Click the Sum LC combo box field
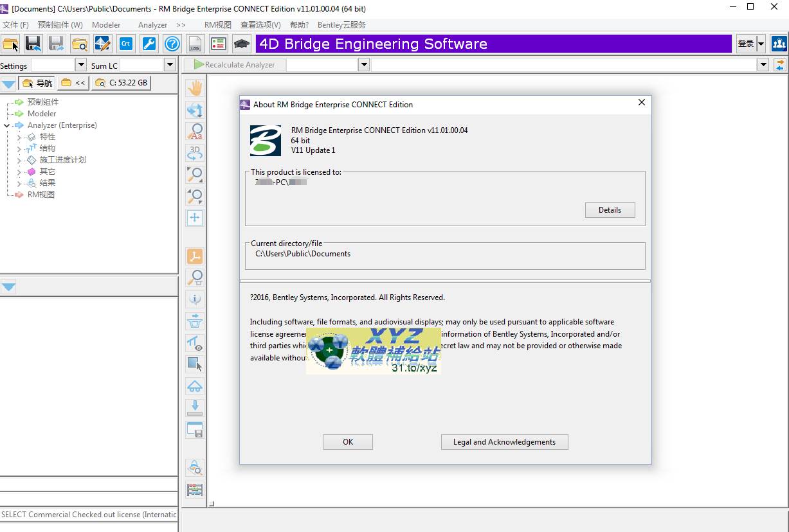This screenshot has width=789, height=532. 142,65
